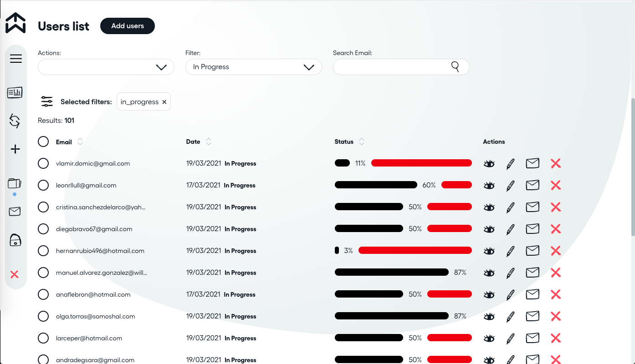This screenshot has height=364, width=635.
Task: Click the Results: 101 count text
Action: [x=56, y=121]
